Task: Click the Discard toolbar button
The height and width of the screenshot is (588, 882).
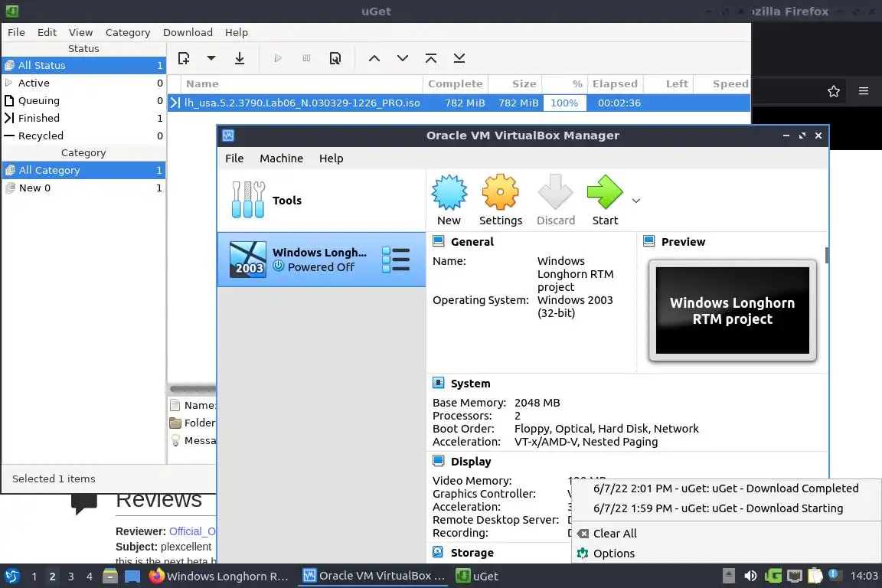Action: pos(556,201)
